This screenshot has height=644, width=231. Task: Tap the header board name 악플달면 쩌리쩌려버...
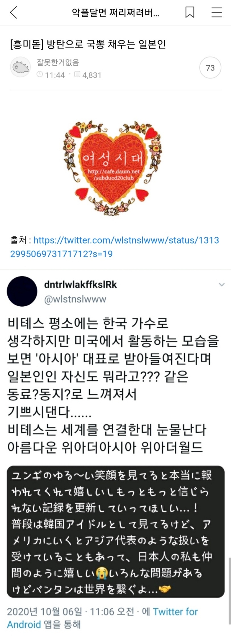click(x=116, y=13)
